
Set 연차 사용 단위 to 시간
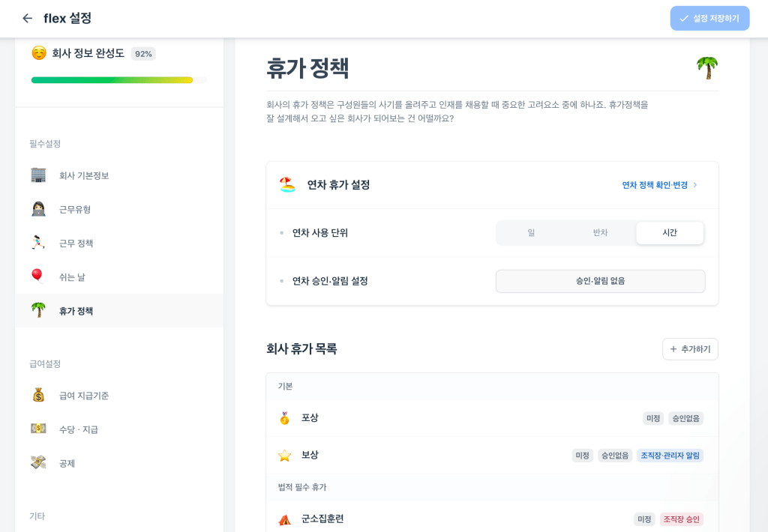[x=670, y=232]
